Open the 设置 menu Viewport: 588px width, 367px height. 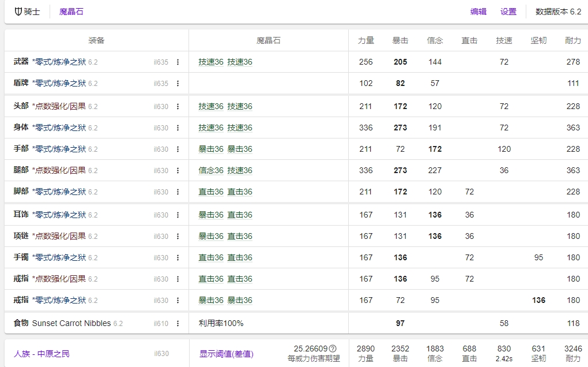508,12
